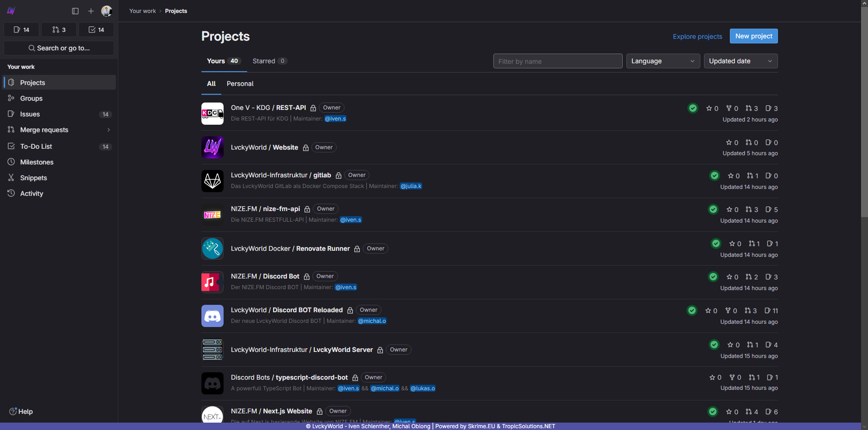
Task: Click the New project button
Action: (753, 36)
